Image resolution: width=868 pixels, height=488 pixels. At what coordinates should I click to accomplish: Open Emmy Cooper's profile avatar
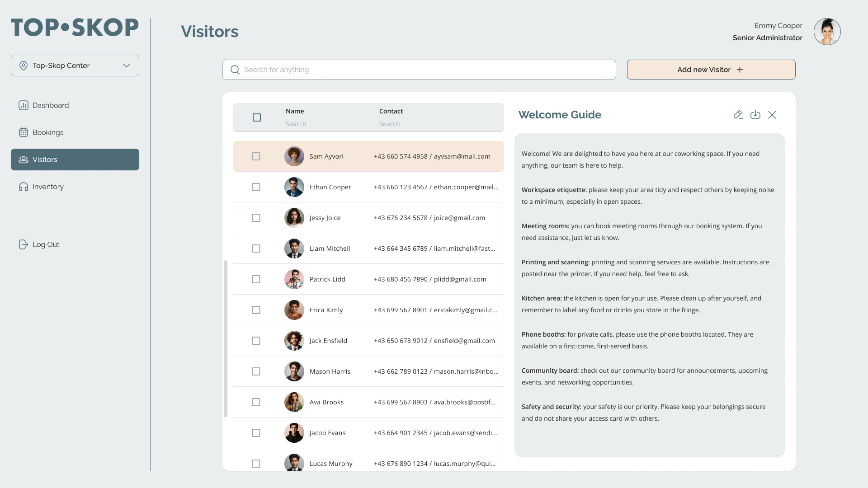tap(827, 32)
